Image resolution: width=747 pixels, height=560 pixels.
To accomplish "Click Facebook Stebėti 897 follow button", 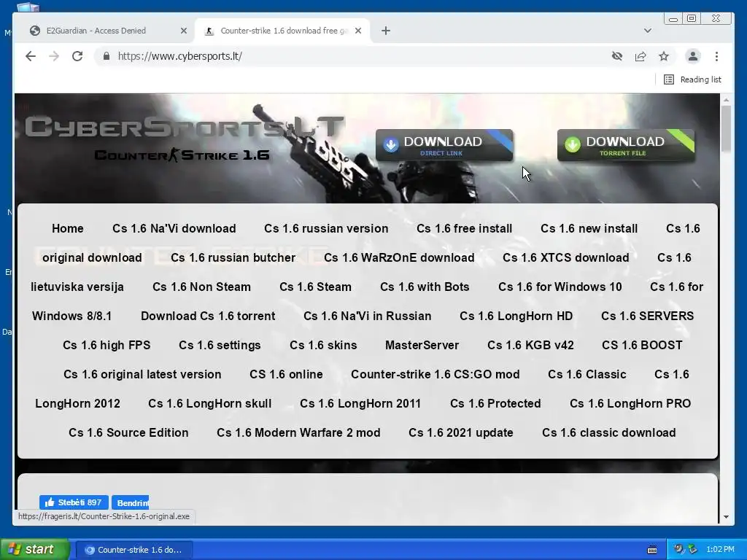I will pos(74,502).
